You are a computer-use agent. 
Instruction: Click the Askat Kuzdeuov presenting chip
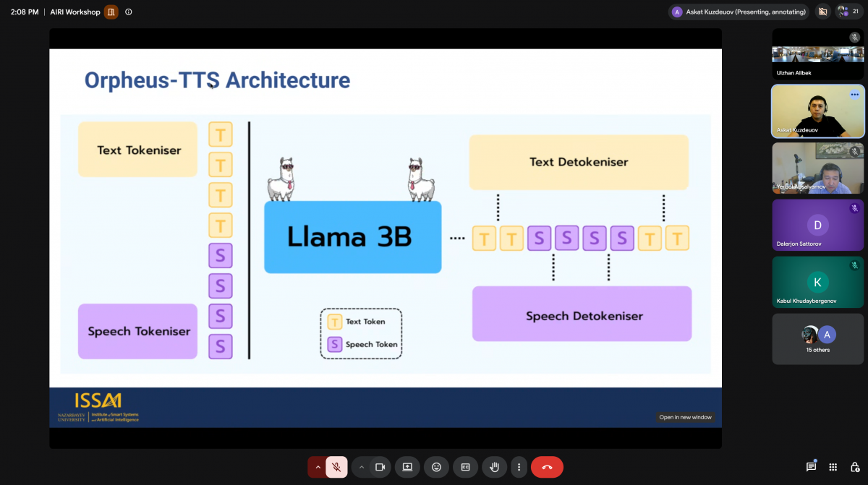pos(739,12)
